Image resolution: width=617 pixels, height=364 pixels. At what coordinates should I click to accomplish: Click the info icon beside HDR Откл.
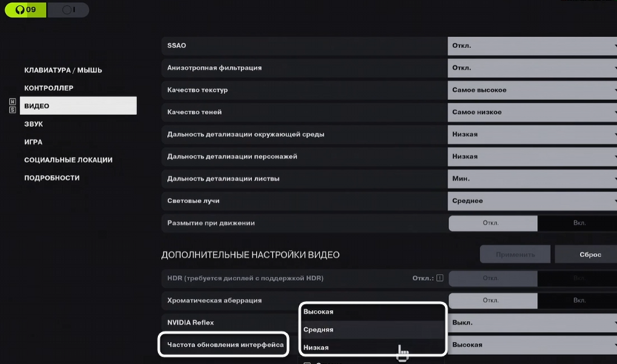click(x=440, y=278)
